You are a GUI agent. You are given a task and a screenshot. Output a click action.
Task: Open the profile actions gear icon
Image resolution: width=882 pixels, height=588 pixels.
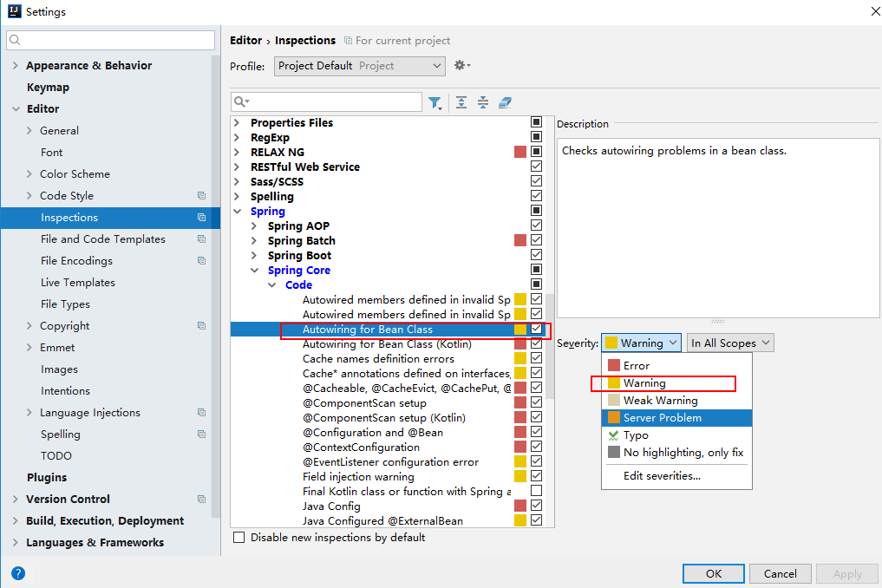461,65
